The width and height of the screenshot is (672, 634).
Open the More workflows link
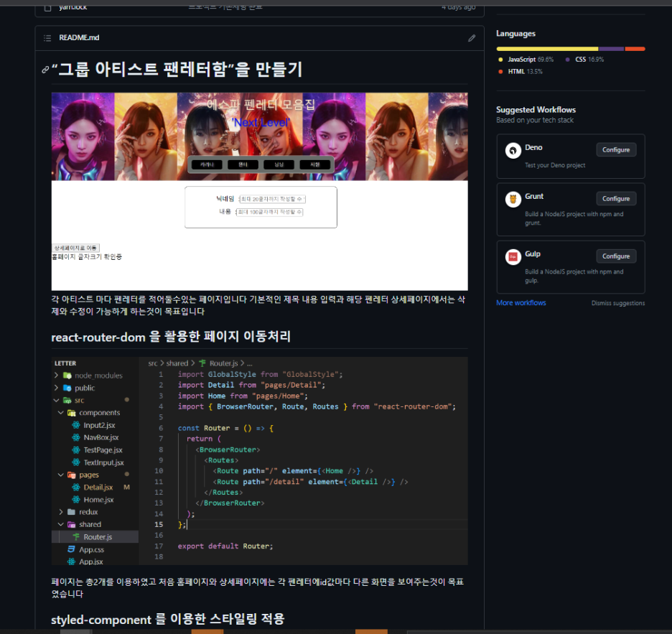pos(521,302)
